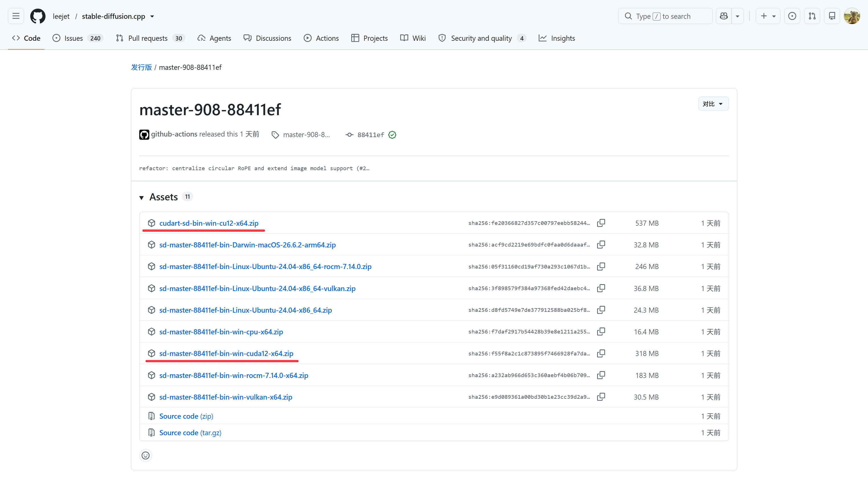Open the create new plus menu
The image size is (868, 480).
coord(768,16)
